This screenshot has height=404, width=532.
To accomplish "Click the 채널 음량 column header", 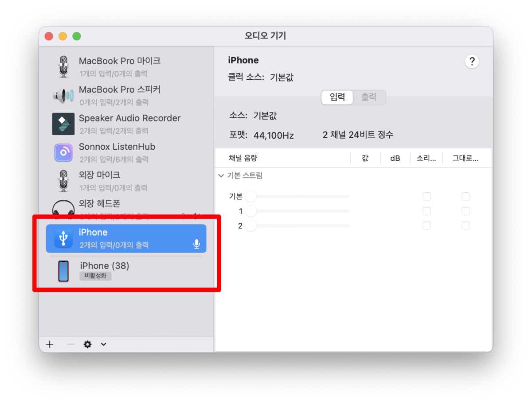I will (x=243, y=158).
